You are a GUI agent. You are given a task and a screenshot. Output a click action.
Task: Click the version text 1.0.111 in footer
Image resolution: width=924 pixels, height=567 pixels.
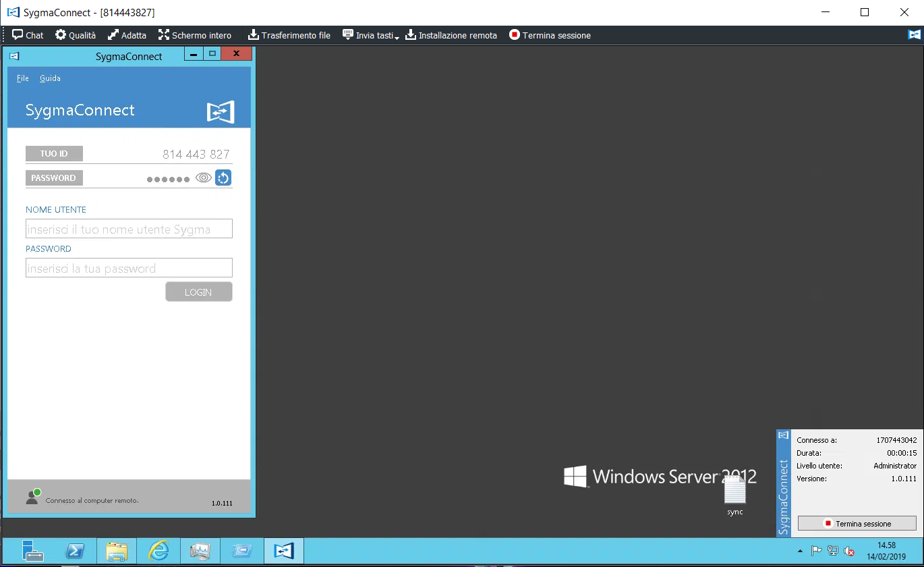point(222,504)
